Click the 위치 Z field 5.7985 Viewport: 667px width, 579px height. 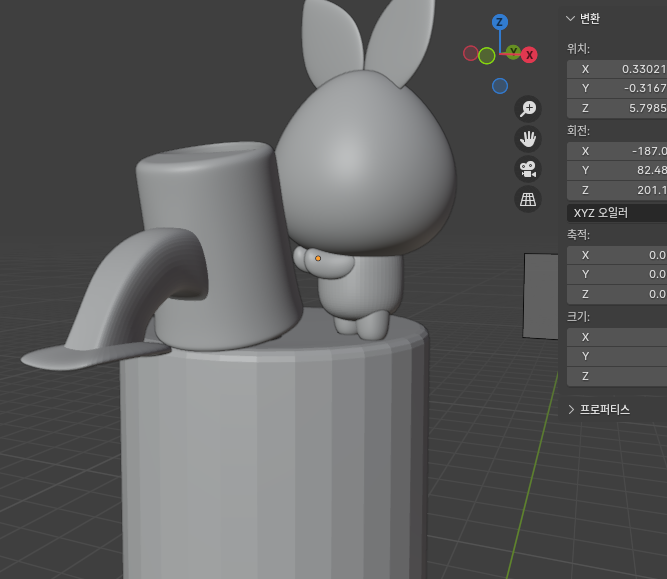617,108
